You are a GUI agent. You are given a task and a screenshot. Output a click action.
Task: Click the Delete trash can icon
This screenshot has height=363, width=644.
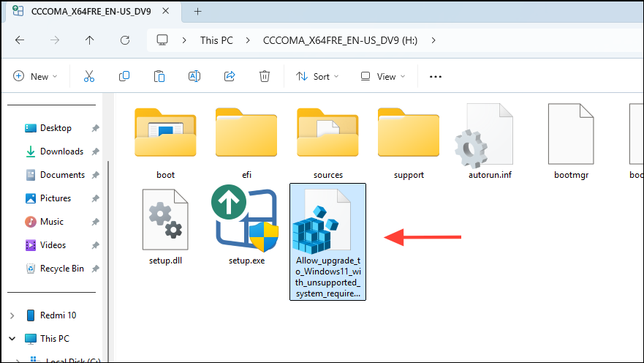pyautogui.click(x=265, y=76)
